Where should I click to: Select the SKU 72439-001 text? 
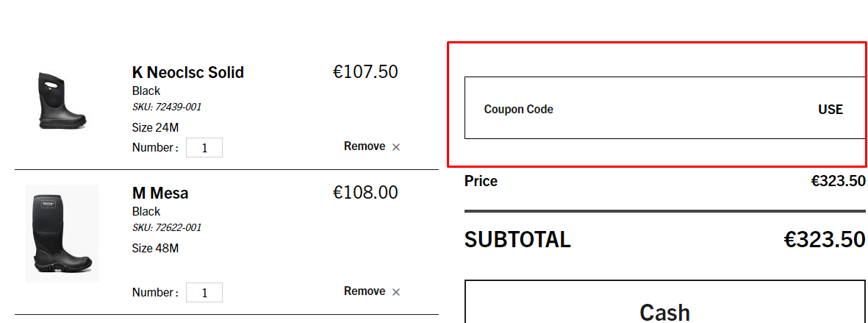[x=167, y=107]
